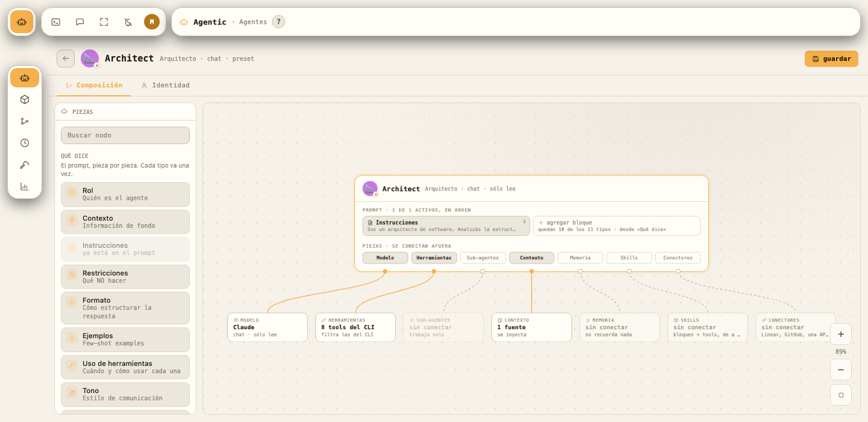This screenshot has width=868, height=422.
Task: Click the orange robot app button beside the terminal icon
Action: tap(22, 22)
